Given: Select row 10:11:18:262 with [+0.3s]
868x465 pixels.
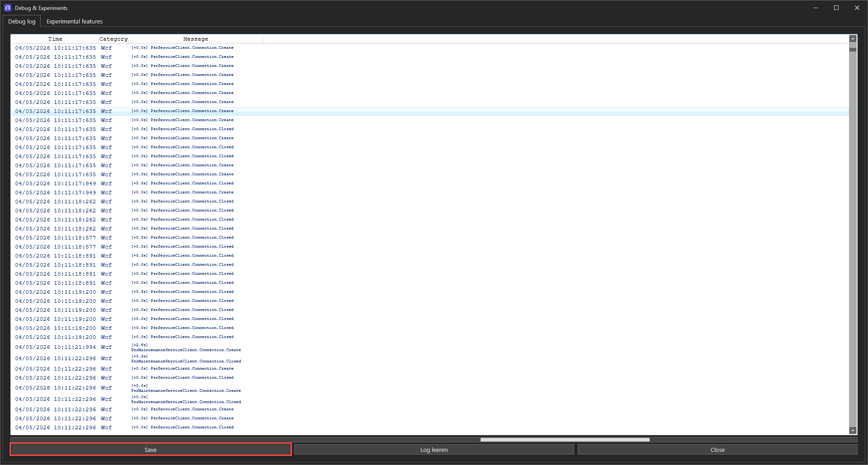Looking at the screenshot, I should click(x=429, y=202).
